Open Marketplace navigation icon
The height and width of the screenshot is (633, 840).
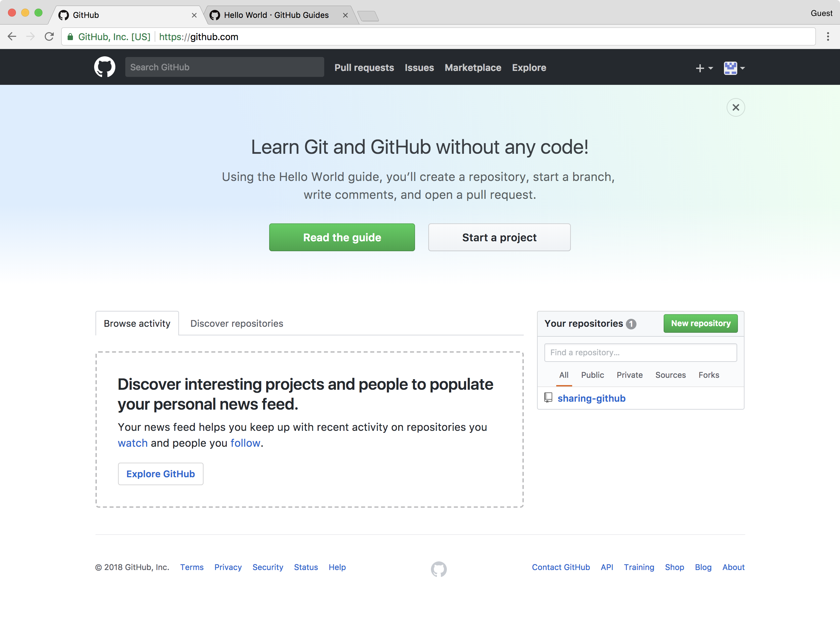point(474,67)
